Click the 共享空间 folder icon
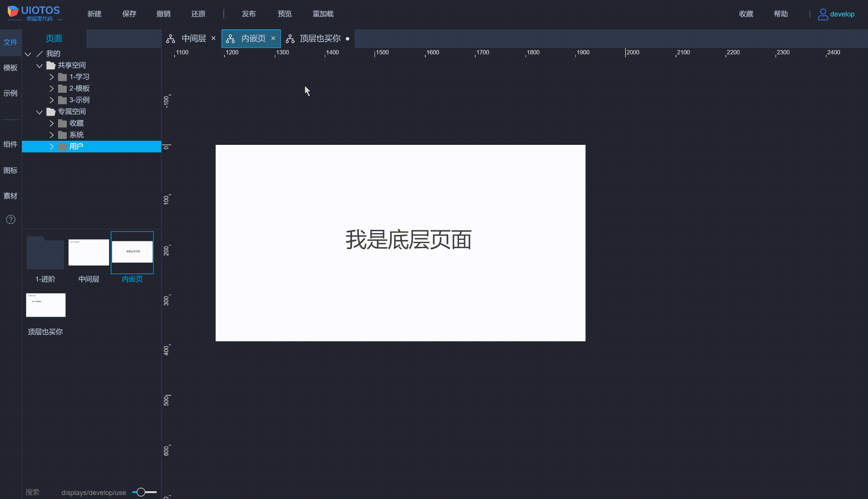The image size is (868, 499). point(51,65)
